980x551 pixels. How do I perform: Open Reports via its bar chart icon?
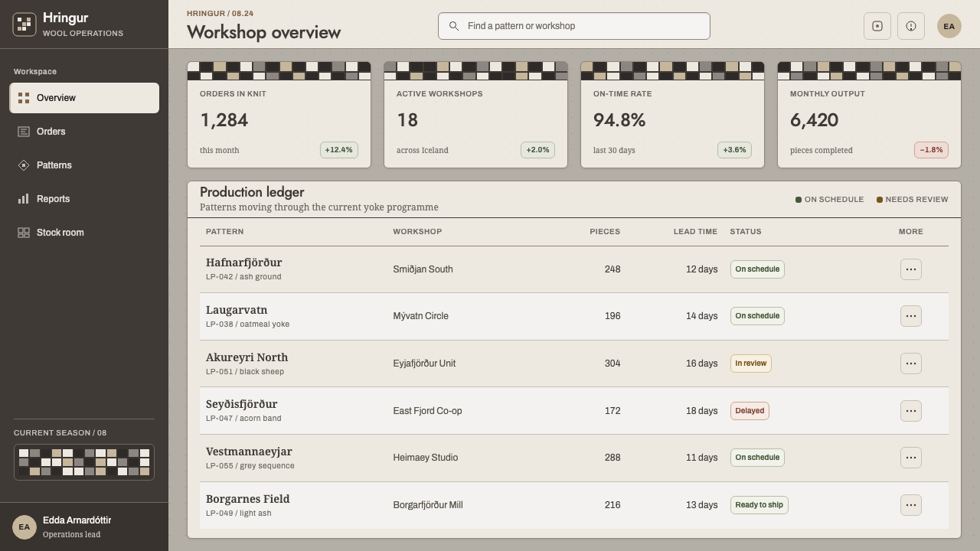(x=24, y=199)
